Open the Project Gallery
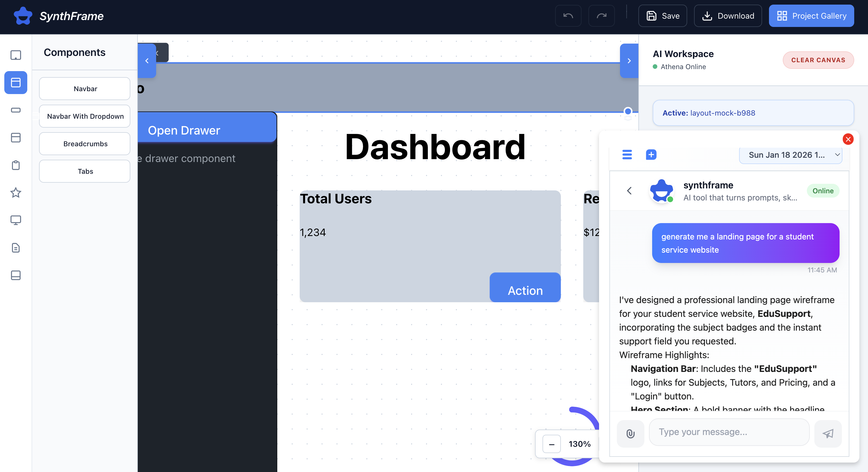Screen dimensions: 868x472 pos(811,16)
